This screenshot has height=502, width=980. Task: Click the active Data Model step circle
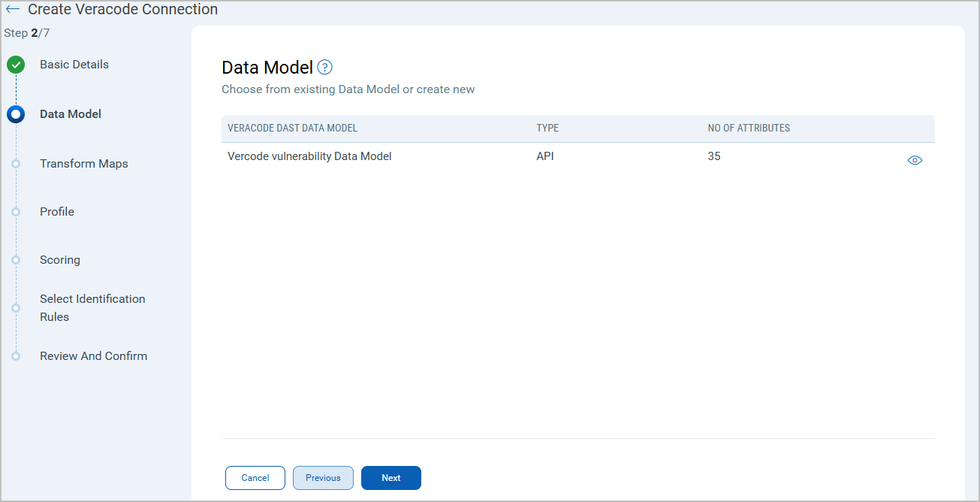(x=16, y=114)
